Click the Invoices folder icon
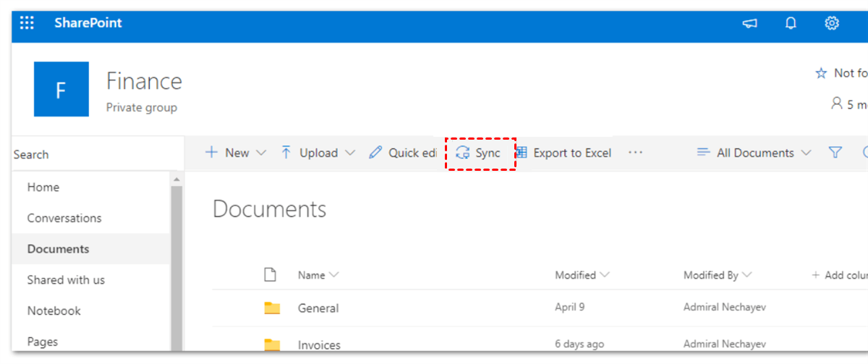The height and width of the screenshot is (364, 868). pyautogui.click(x=272, y=344)
